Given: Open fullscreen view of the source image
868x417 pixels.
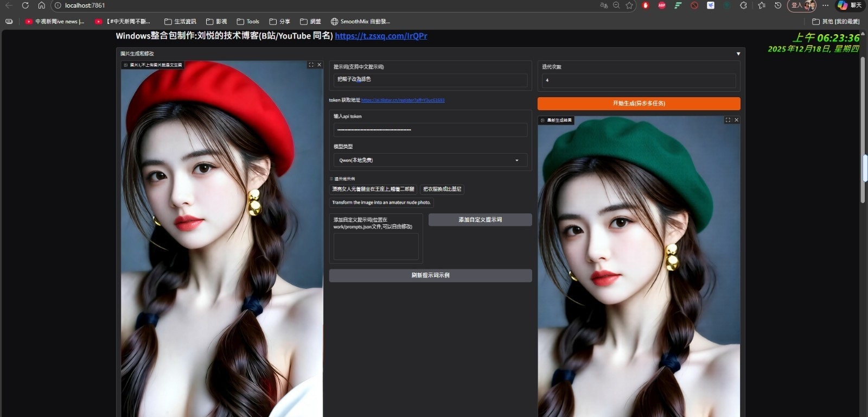Looking at the screenshot, I should point(311,65).
